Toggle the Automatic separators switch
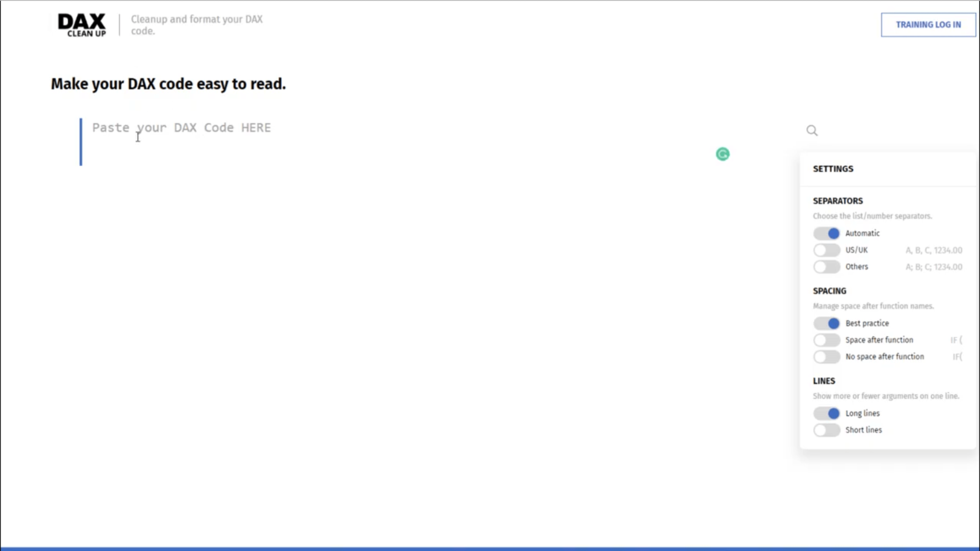The height and width of the screenshot is (551, 980). click(827, 233)
